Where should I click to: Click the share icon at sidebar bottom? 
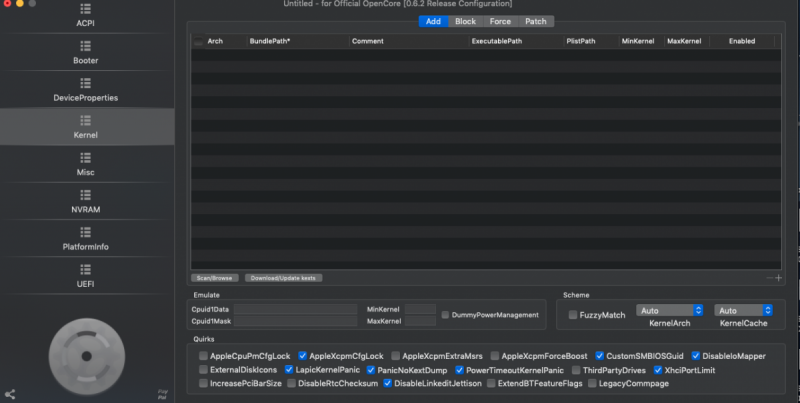click(x=10, y=394)
